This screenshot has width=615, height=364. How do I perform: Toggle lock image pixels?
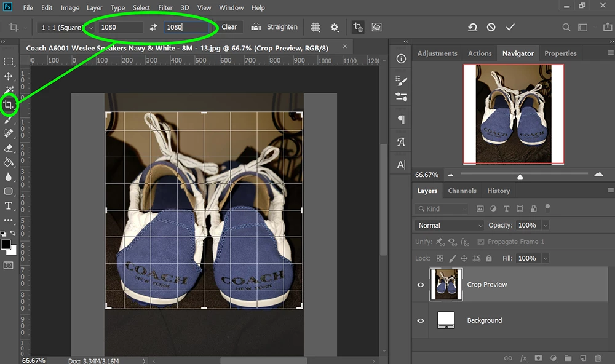(452, 258)
